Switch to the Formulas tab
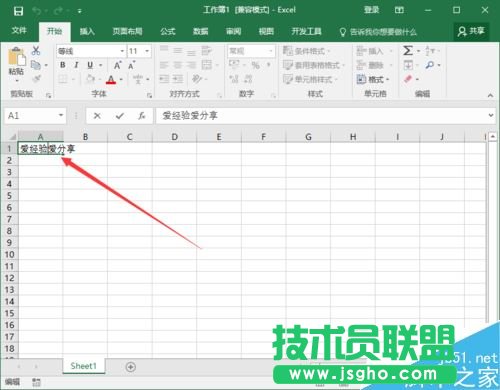 (x=168, y=32)
